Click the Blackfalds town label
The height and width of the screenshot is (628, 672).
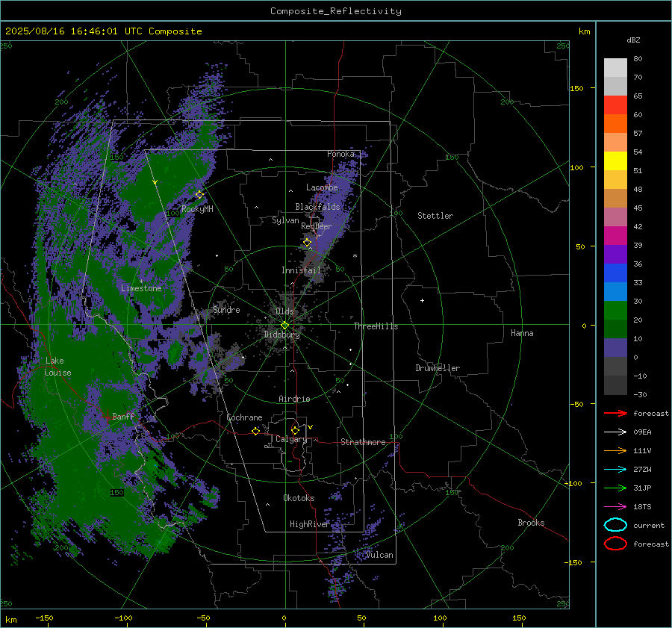(x=317, y=207)
